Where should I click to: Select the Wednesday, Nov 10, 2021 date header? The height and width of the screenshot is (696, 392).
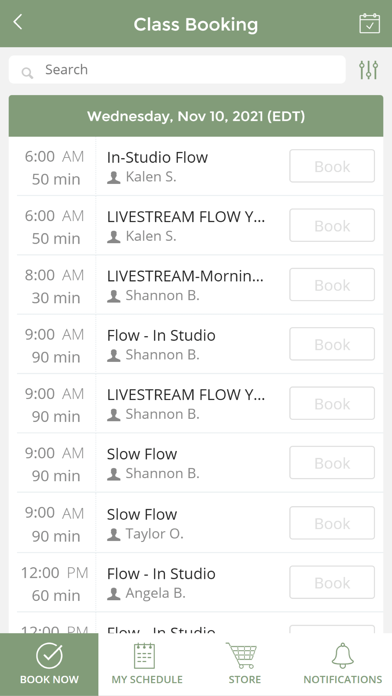[x=196, y=116]
